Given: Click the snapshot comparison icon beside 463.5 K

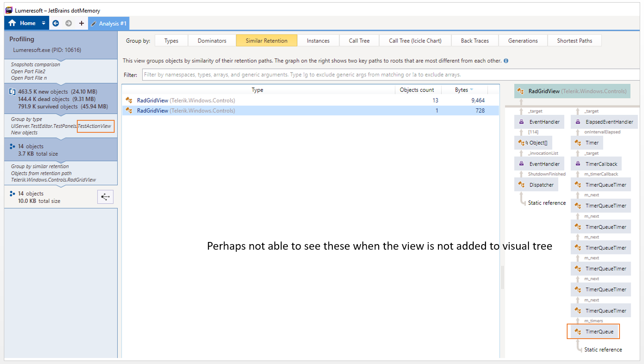Looking at the screenshot, I should tap(12, 92).
